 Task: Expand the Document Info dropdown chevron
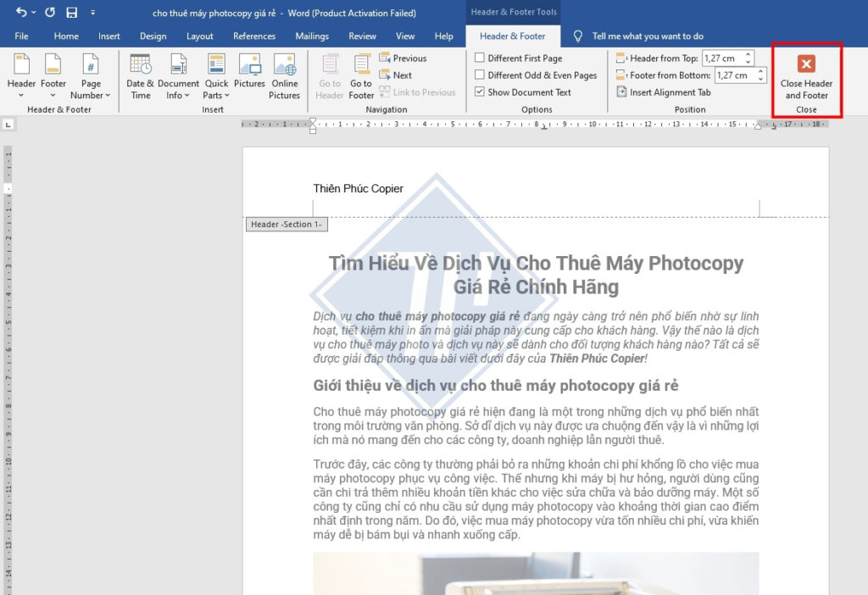coord(187,95)
